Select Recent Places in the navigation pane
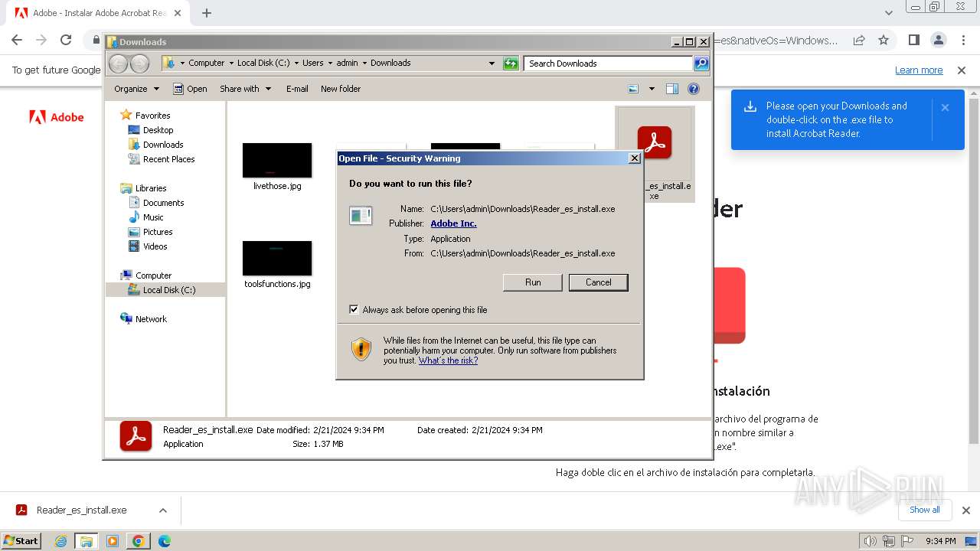 [162, 159]
